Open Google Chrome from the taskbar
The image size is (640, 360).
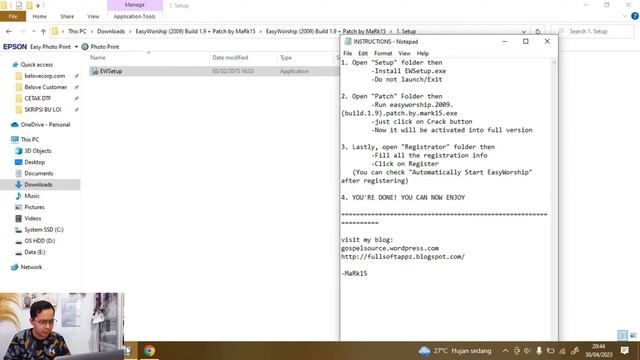tap(149, 351)
